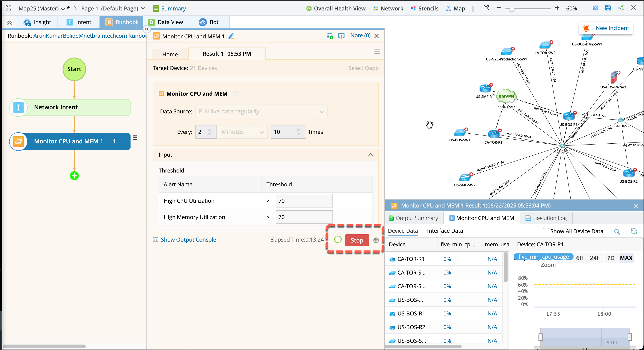
Task: Open the Map25 (Master) dropdown
Action: [63, 9]
